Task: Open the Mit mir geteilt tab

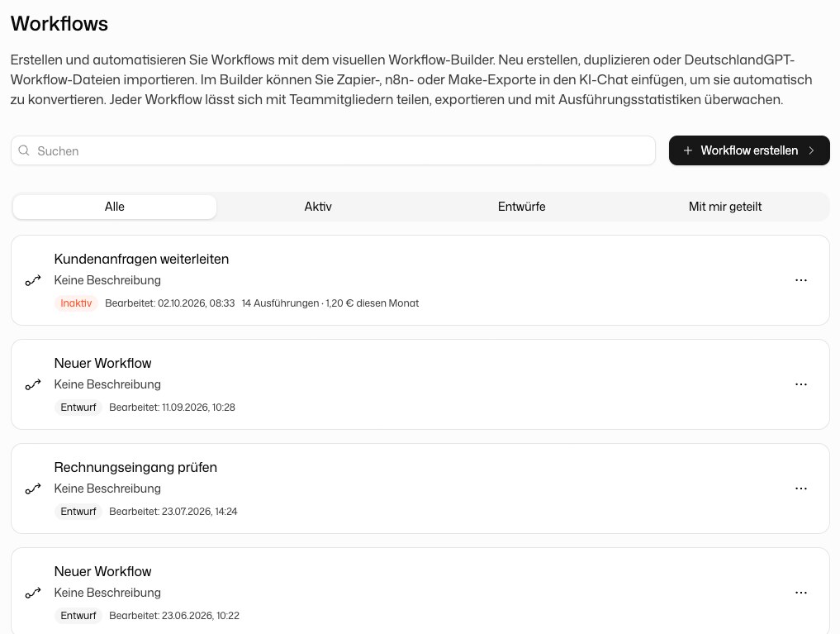Action: 725,207
